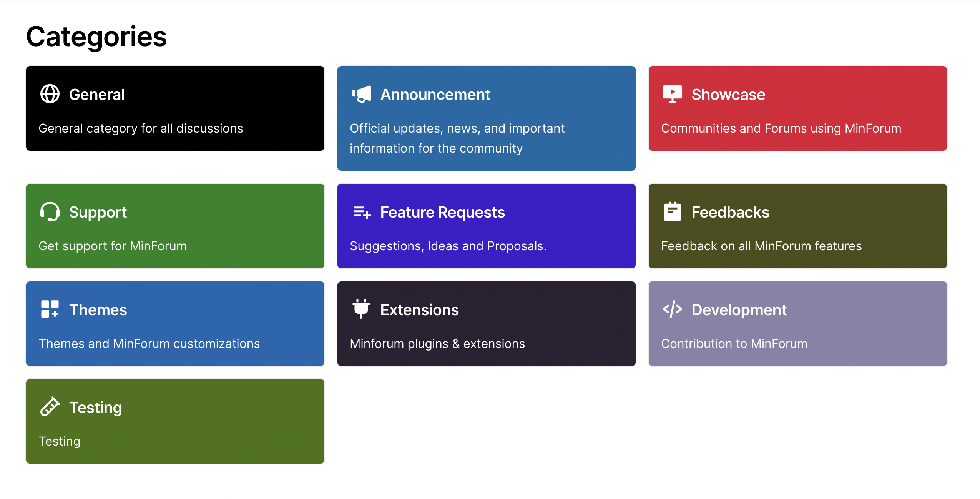980x499 pixels.
Task: Click 'General category for all discussions' text
Action: coord(141,128)
